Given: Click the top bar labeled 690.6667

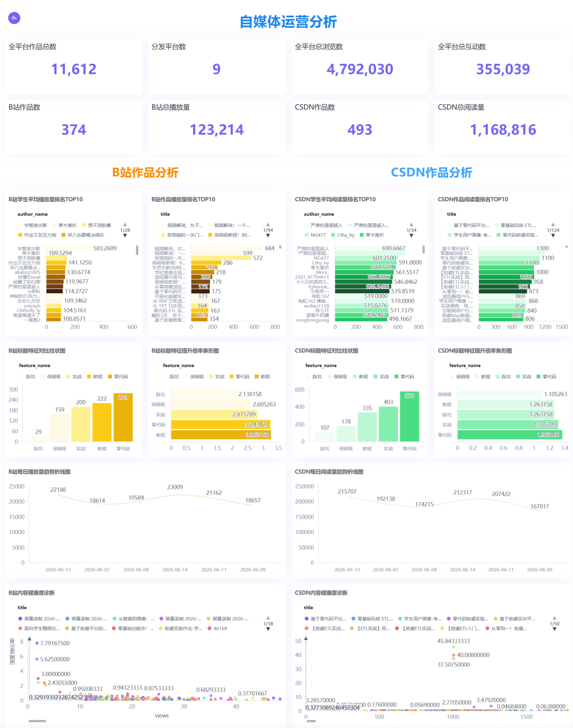Looking at the screenshot, I should tap(371, 248).
